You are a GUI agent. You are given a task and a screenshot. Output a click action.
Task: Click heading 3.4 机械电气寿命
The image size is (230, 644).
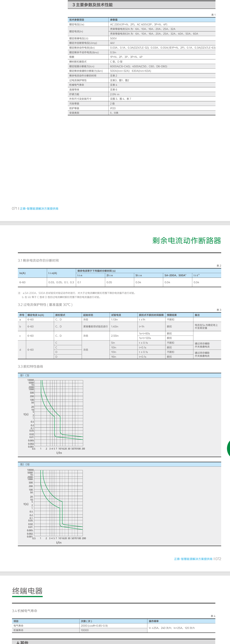coord(25,611)
